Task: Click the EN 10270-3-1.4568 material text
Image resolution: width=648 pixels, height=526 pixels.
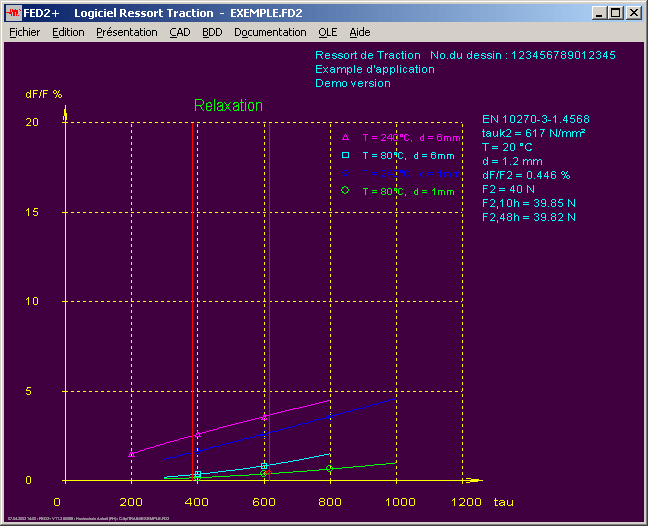Action: [x=535, y=119]
